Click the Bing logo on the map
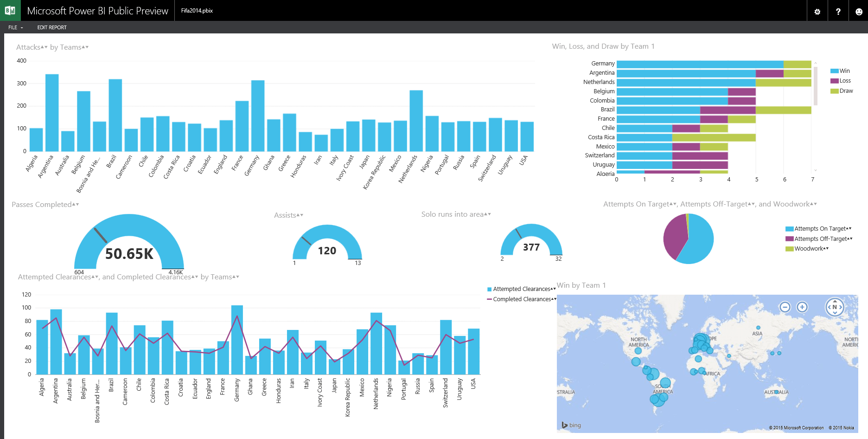The height and width of the screenshot is (439, 868). 571,425
